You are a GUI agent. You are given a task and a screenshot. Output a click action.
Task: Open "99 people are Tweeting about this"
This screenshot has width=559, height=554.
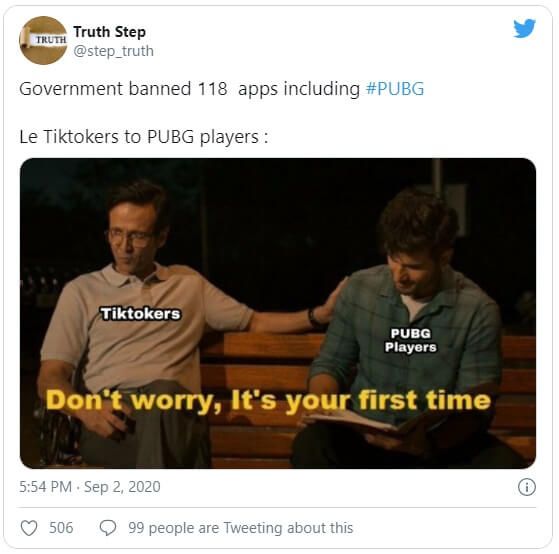241,528
